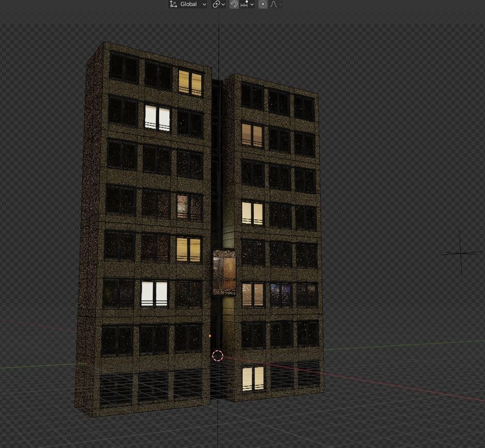
Task: Open the Global transform orientation dropdown
Action: (x=188, y=5)
